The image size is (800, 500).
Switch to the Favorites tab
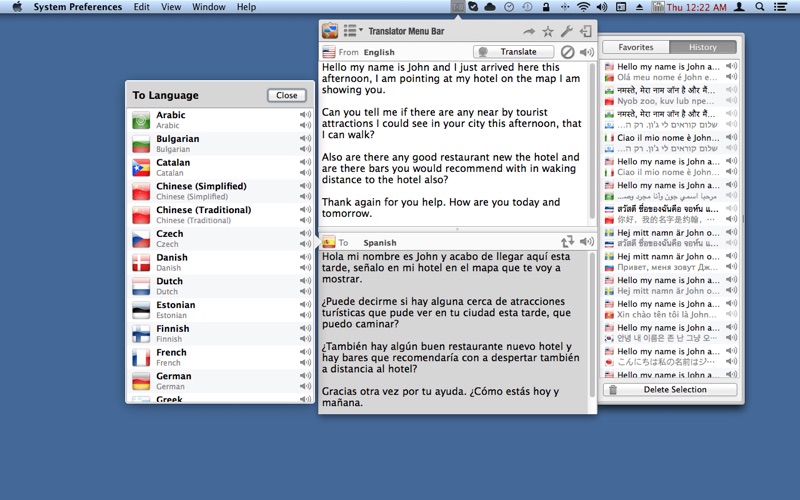(636, 47)
